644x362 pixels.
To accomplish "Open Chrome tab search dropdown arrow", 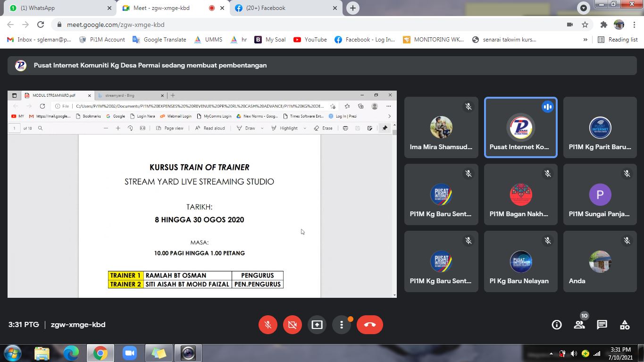I will [584, 8].
